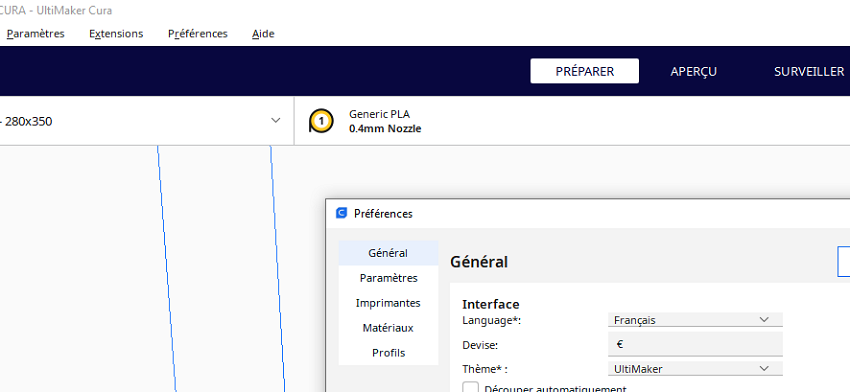The width and height of the screenshot is (850, 392).
Task: Click the Devise currency input field
Action: [x=695, y=344]
